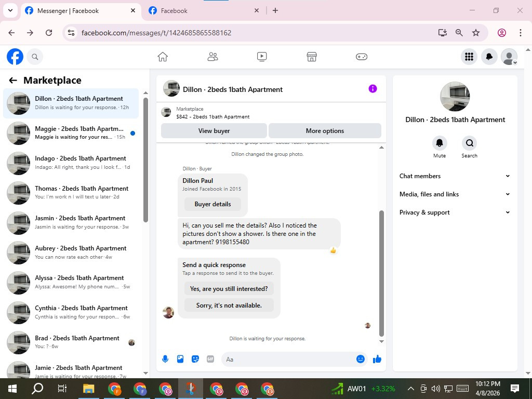Open Aubrey's apartment conversation
Viewport: 532px width, 399px height.
(x=71, y=252)
